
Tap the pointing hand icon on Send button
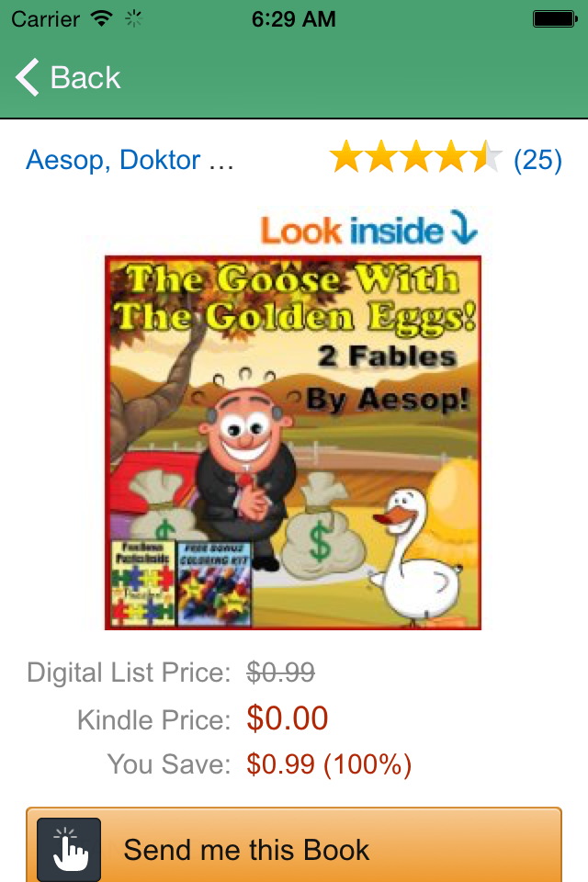[69, 849]
